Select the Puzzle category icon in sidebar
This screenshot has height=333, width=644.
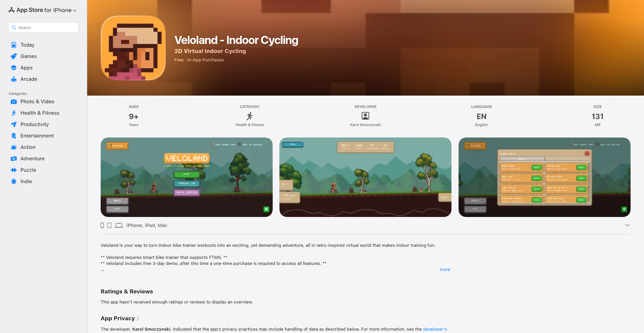pos(14,170)
